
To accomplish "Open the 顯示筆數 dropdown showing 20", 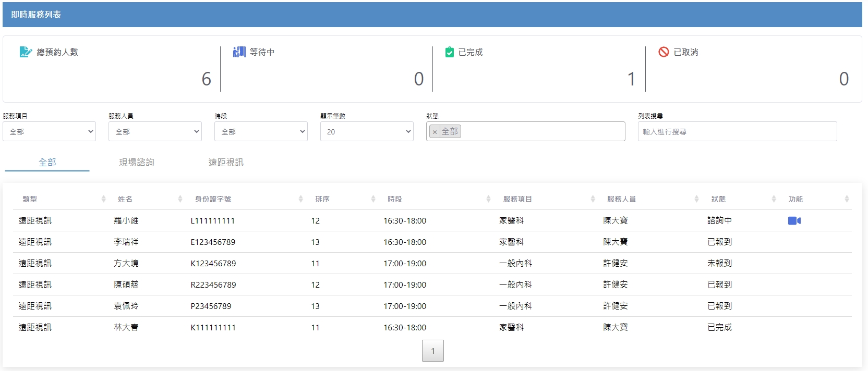I will coord(367,131).
